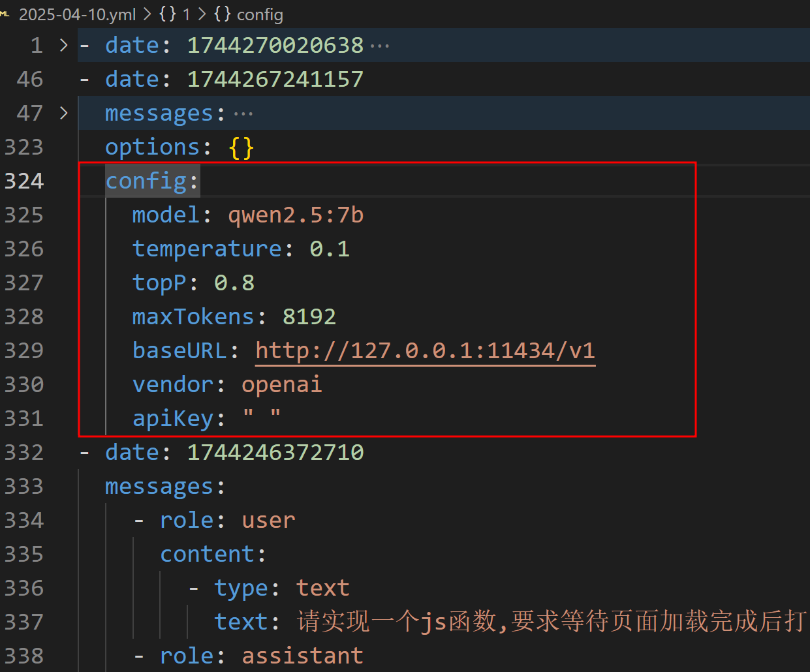The height and width of the screenshot is (672, 810).
Task: Select the config breadcrumb label
Action: (x=260, y=14)
